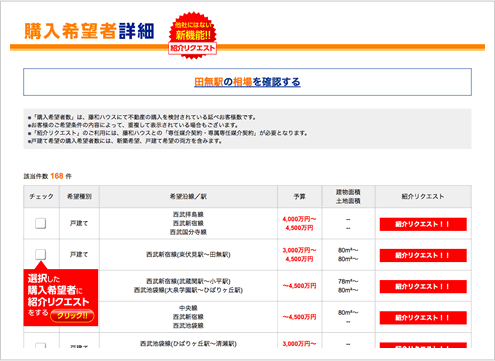Click the 建物面積 土地面積 column header
The image size is (495, 361).
coord(348,197)
